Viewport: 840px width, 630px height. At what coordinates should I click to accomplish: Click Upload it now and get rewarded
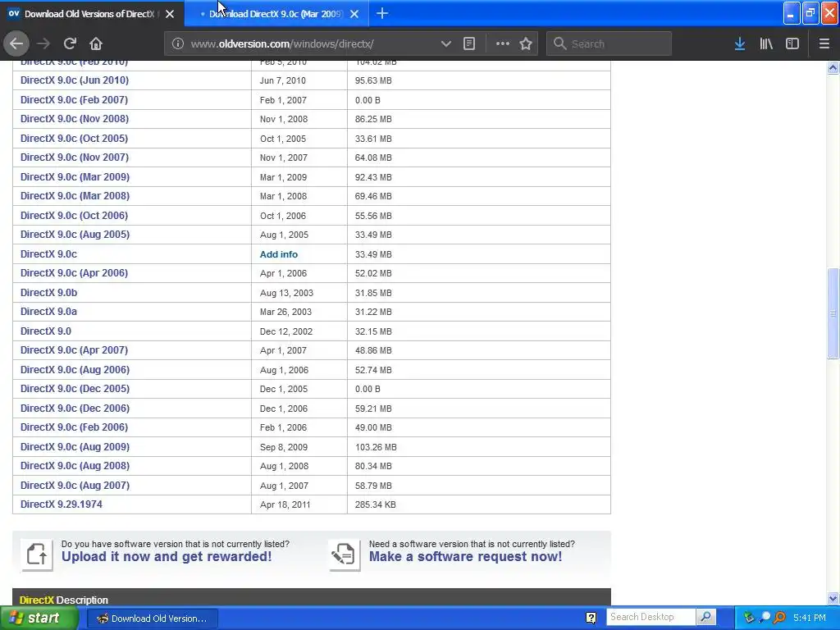click(x=167, y=557)
